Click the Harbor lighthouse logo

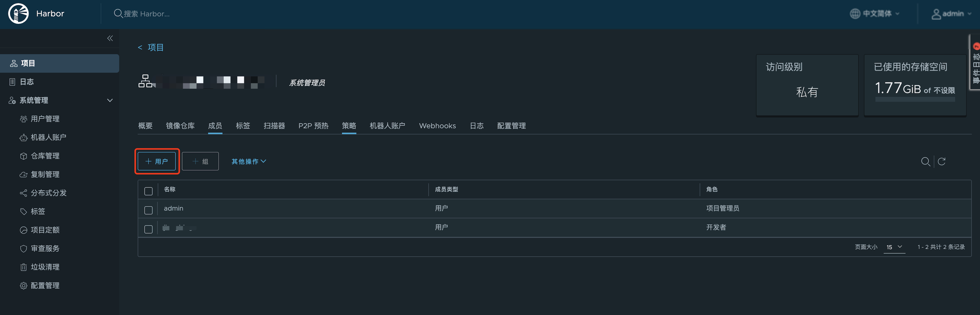[x=18, y=14]
